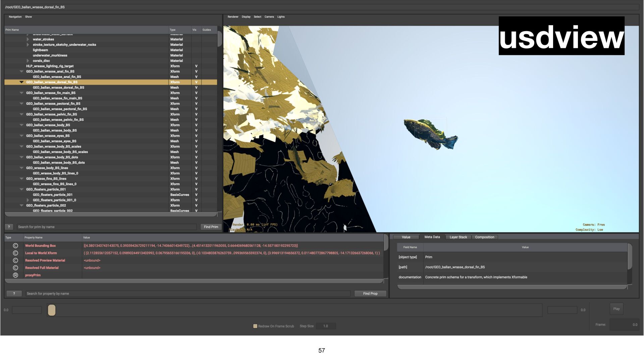This screenshot has height=362, width=644.
Task: Collapse GEO_ballan_wrasse_body_BS_scales Xform
Action: coord(21,146)
